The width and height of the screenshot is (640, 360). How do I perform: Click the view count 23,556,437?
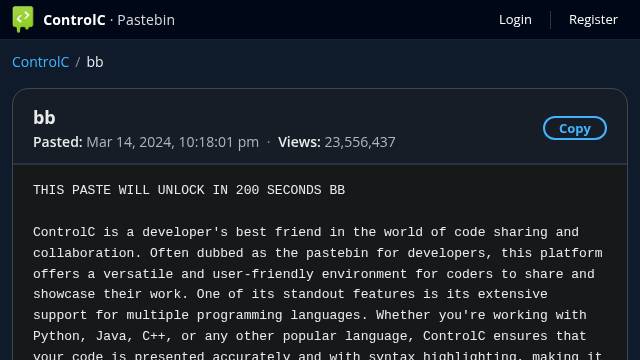coord(360,142)
